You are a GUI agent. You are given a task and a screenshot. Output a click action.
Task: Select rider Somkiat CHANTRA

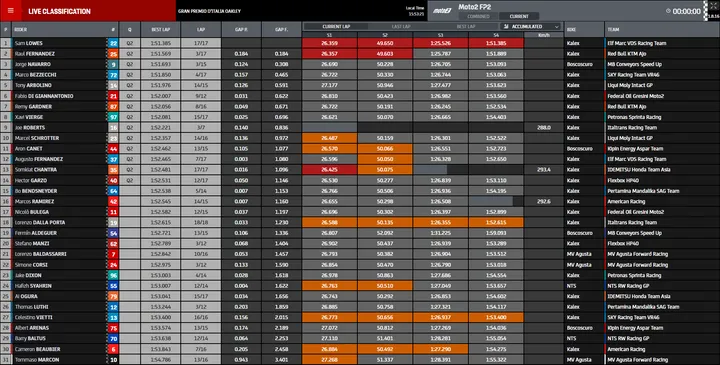click(35, 170)
